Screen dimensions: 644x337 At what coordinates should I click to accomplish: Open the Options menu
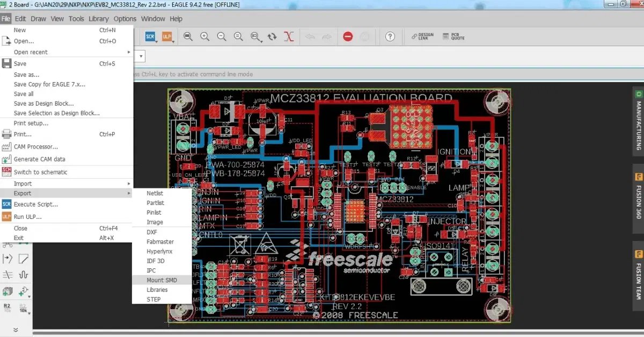[x=125, y=18]
